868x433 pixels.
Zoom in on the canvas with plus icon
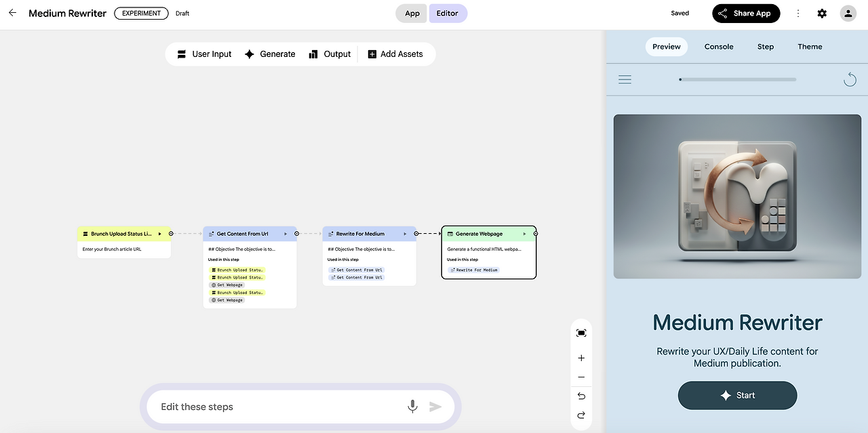pyautogui.click(x=581, y=358)
